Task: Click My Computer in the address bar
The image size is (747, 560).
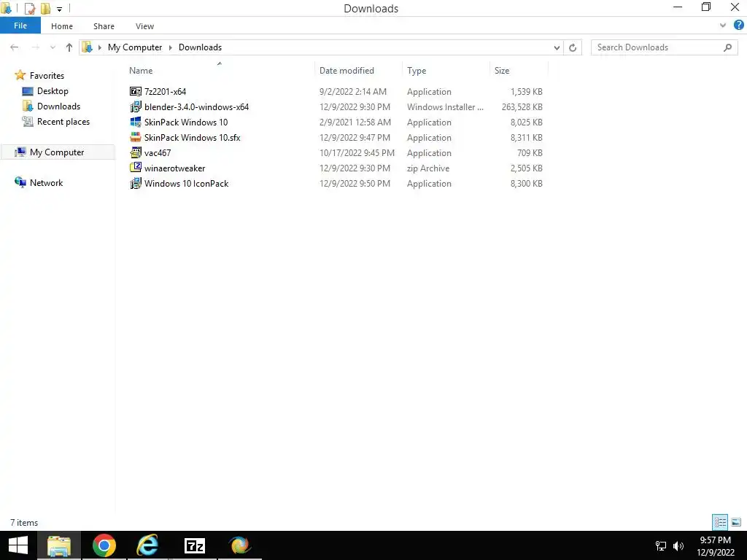Action: [135, 47]
